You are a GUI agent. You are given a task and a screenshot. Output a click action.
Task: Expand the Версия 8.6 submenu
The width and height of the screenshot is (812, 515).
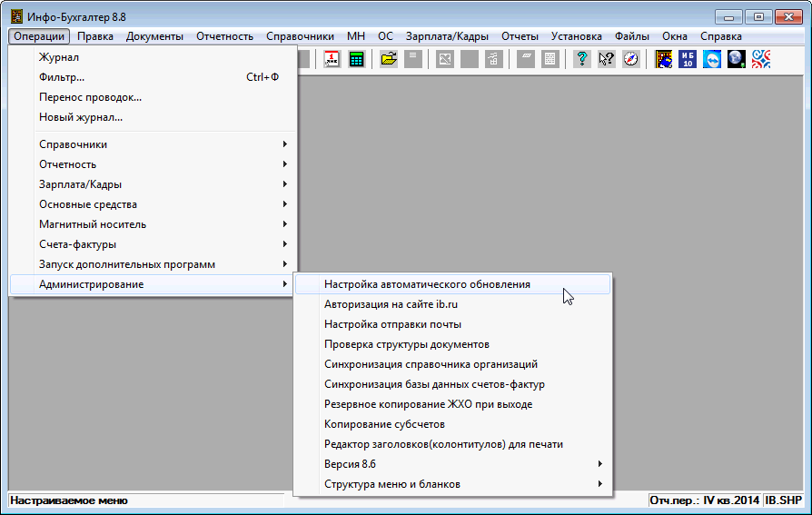(452, 464)
